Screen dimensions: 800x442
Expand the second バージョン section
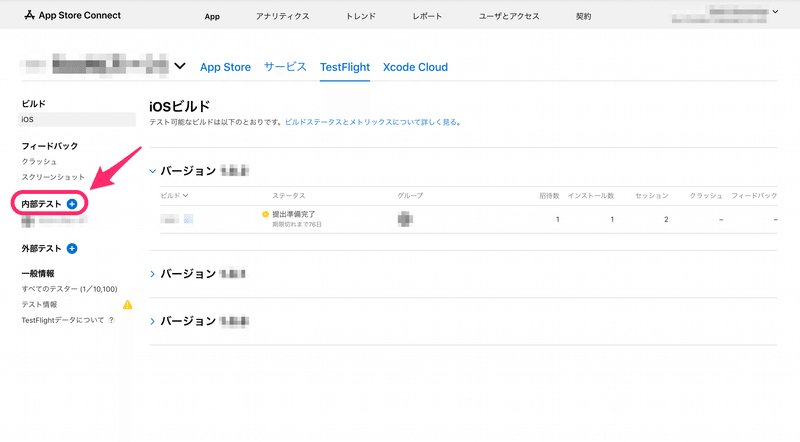tap(152, 274)
